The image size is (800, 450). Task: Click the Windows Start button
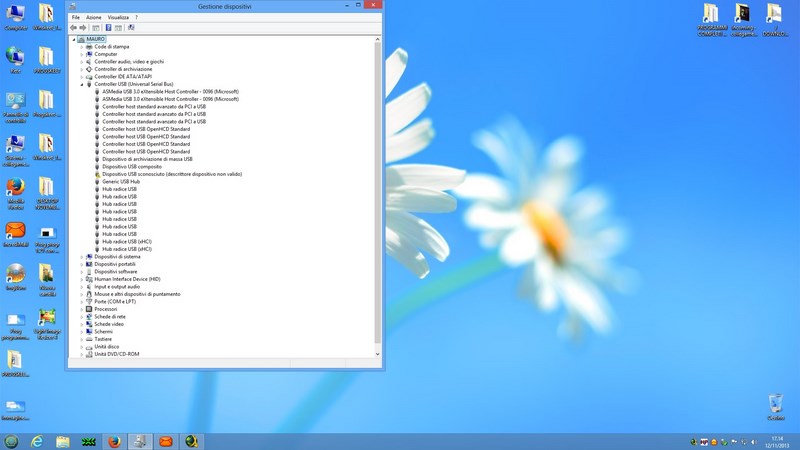coord(11,441)
